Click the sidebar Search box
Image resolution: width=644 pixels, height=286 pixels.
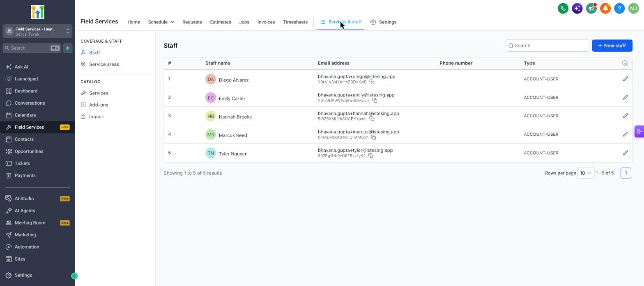[x=32, y=48]
